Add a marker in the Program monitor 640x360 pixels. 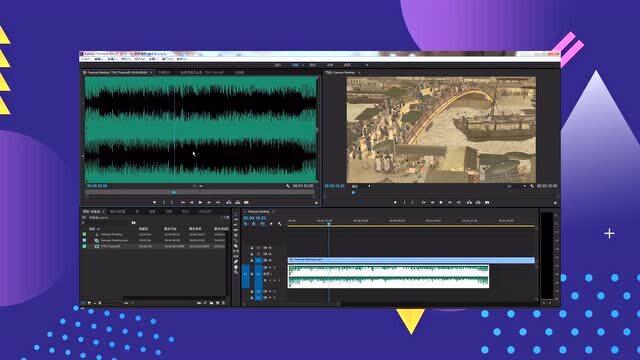(395, 202)
